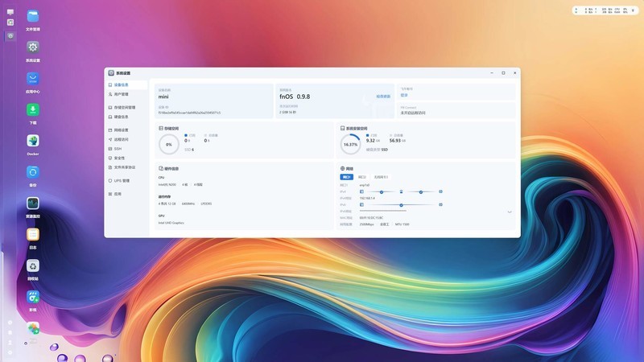
Task: Click the device icon starting the IPv4 row
Action: click(361, 191)
